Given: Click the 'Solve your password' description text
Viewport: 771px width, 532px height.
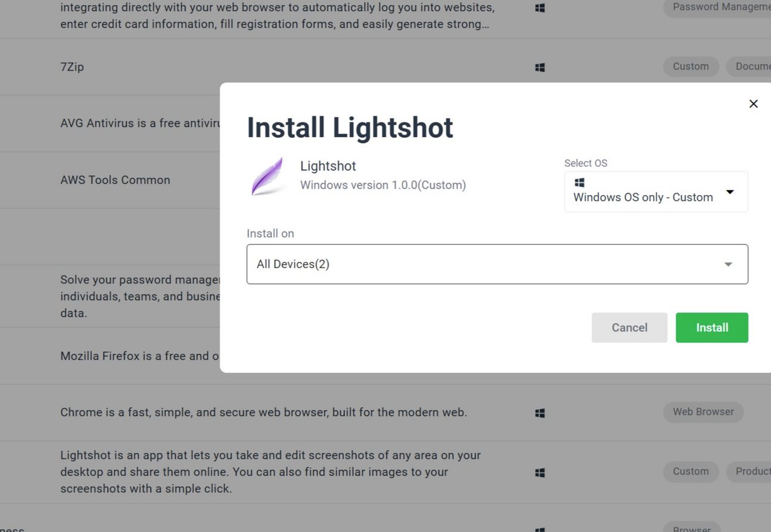Looking at the screenshot, I should [x=140, y=296].
